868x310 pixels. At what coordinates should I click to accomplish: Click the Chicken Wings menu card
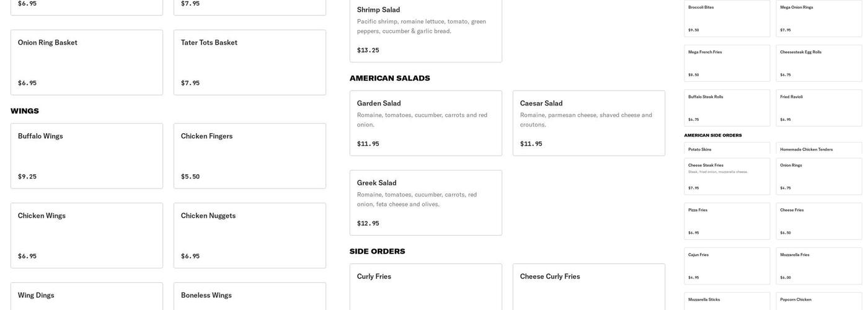coord(86,235)
